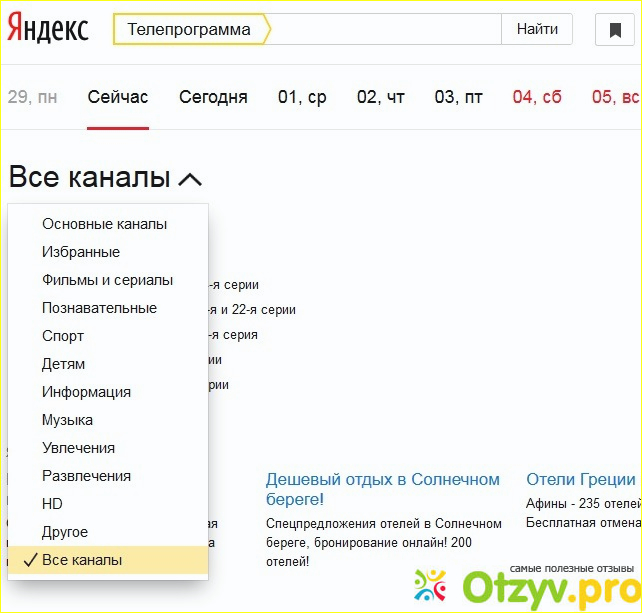Select the Музыка category option
The width and height of the screenshot is (642, 613).
[x=67, y=420]
